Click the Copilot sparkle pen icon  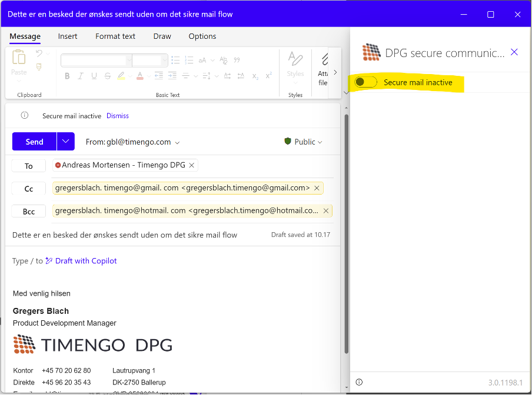point(49,261)
